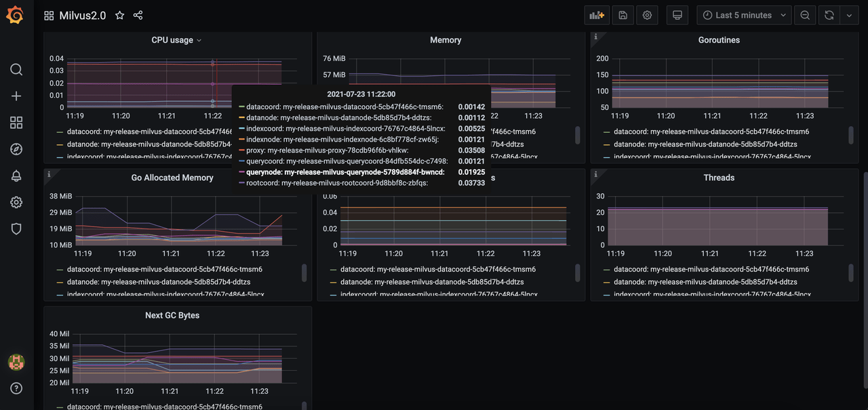Refresh the dashboard
Viewport: 868px width, 410px height.
(829, 15)
